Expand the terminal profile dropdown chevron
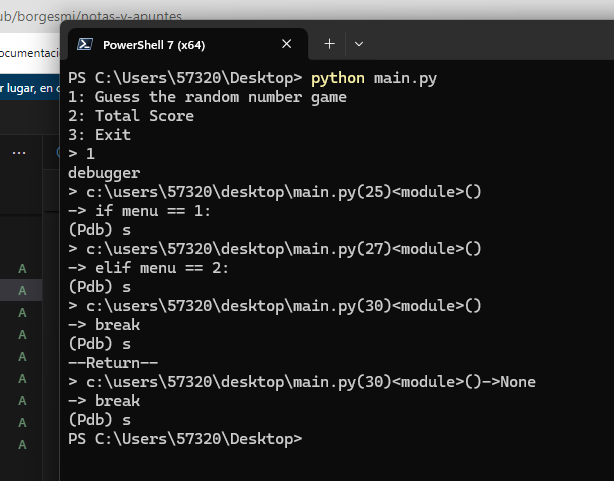This screenshot has width=614, height=481. click(x=359, y=44)
